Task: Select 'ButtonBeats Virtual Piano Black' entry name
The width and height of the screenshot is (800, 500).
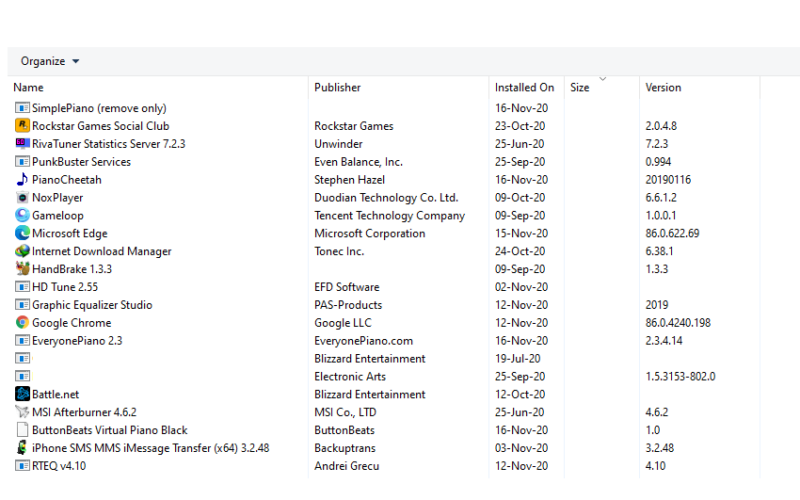Action: pyautogui.click(x=110, y=430)
